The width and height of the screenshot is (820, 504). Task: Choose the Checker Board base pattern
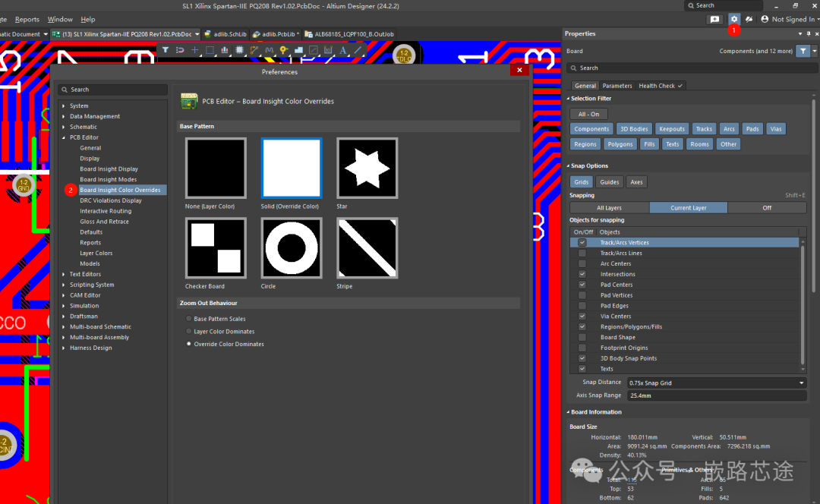216,247
